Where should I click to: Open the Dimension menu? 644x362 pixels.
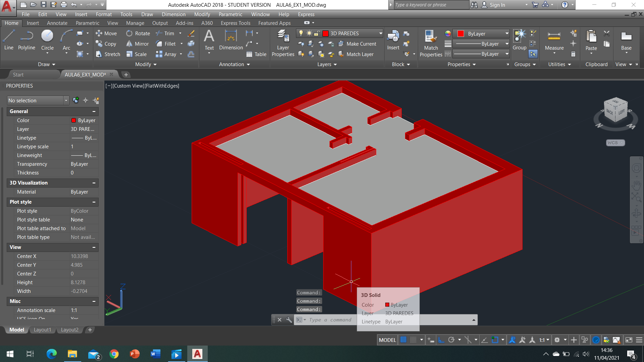pos(173,14)
